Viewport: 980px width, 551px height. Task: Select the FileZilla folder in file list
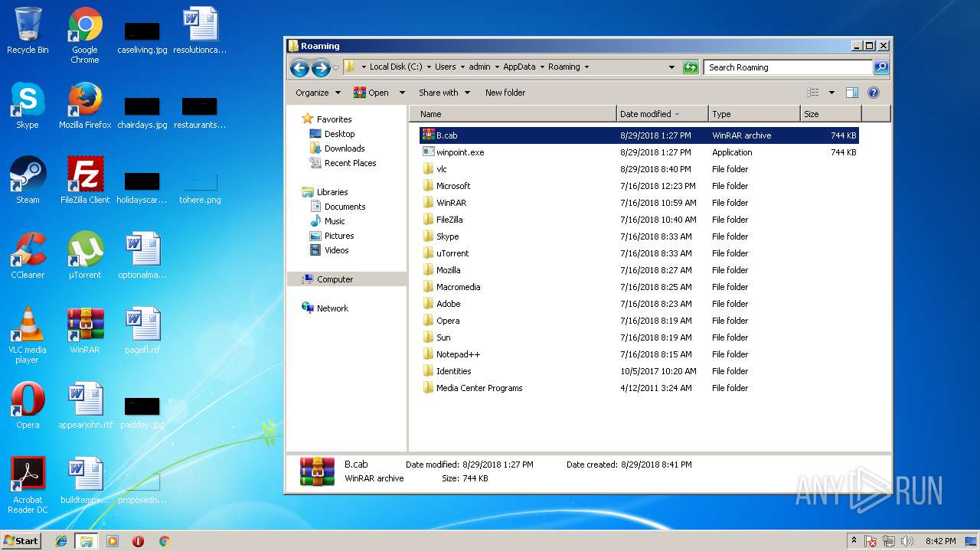[x=639, y=220]
